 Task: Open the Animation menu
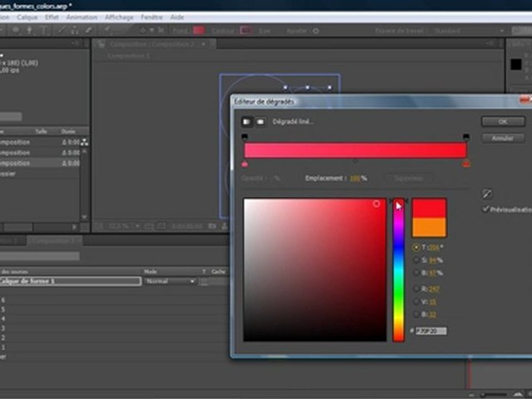pyautogui.click(x=82, y=17)
